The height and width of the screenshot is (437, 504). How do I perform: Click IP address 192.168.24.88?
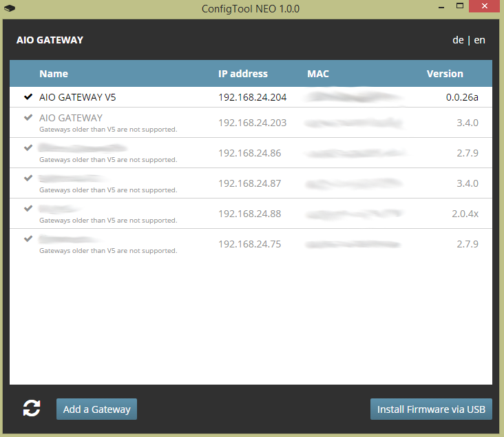(250, 214)
